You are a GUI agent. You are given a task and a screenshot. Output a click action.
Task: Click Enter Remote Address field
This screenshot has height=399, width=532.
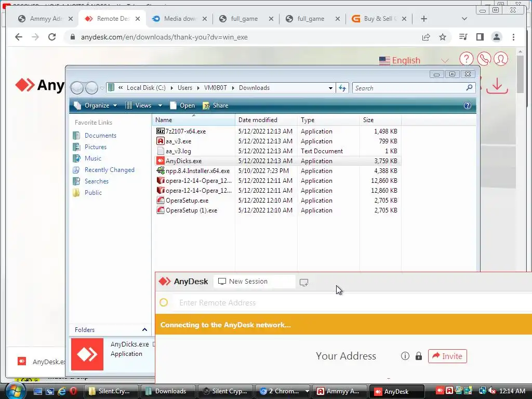click(x=353, y=303)
